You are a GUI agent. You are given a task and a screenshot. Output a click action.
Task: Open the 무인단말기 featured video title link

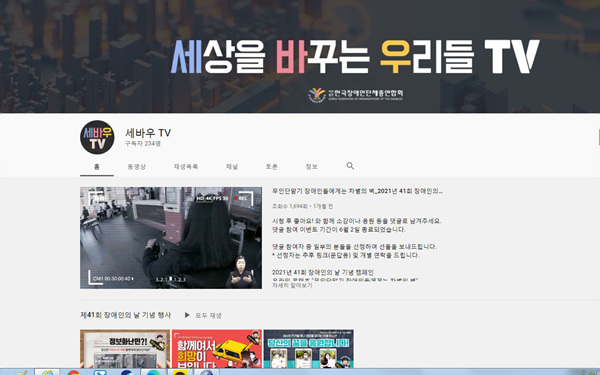(x=357, y=191)
